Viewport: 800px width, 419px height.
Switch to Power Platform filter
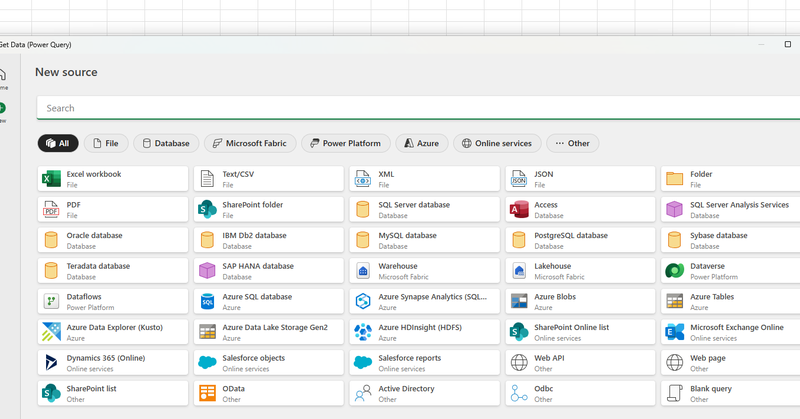pos(346,143)
